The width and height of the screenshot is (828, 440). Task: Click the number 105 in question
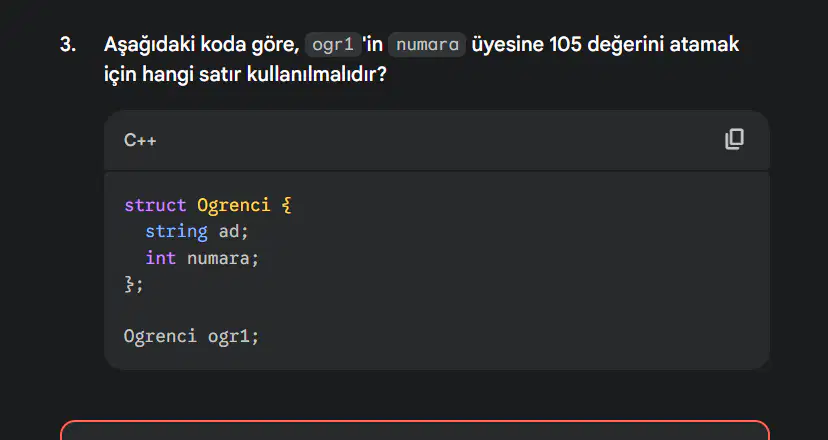(566, 44)
